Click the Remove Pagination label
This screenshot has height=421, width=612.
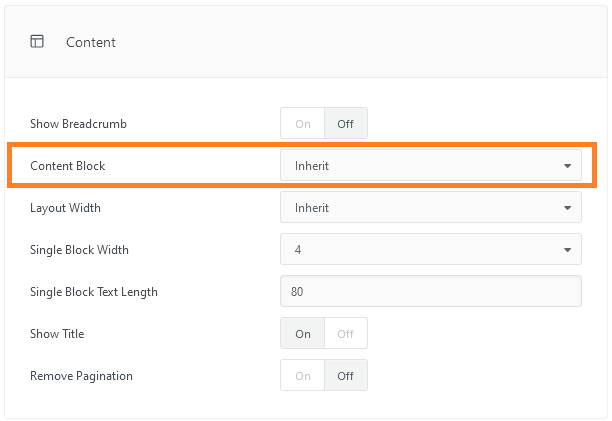[x=81, y=376]
